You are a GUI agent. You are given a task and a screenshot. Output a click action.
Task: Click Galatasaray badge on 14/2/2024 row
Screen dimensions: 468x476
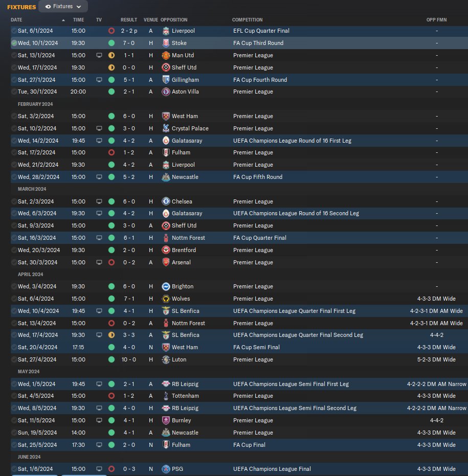[166, 141]
